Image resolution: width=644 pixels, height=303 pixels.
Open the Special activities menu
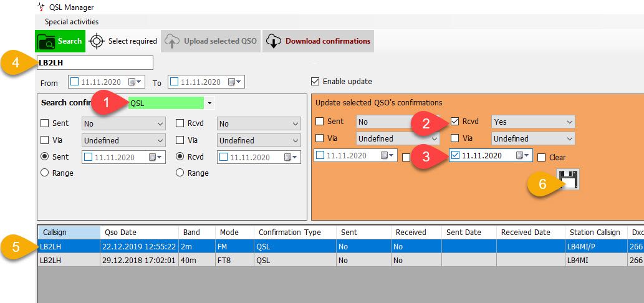tap(72, 22)
